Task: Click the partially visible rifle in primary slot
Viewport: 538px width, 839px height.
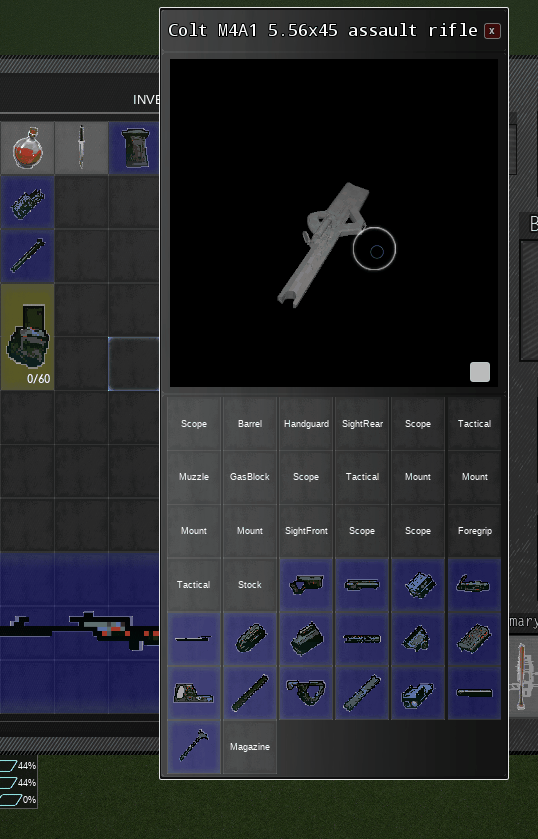Action: click(523, 676)
